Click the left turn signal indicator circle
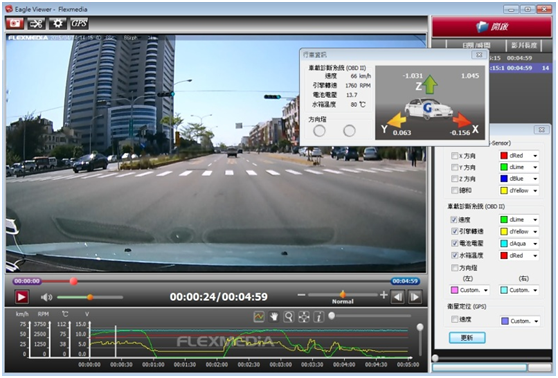This screenshot has height=378, width=558. click(319, 131)
